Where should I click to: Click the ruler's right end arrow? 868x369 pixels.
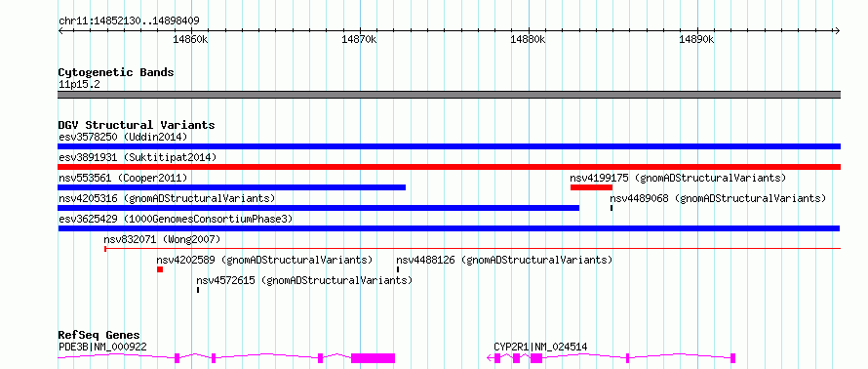click(838, 30)
